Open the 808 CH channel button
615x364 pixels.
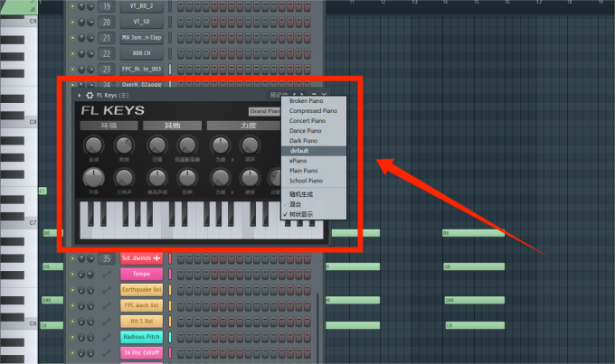(x=141, y=53)
